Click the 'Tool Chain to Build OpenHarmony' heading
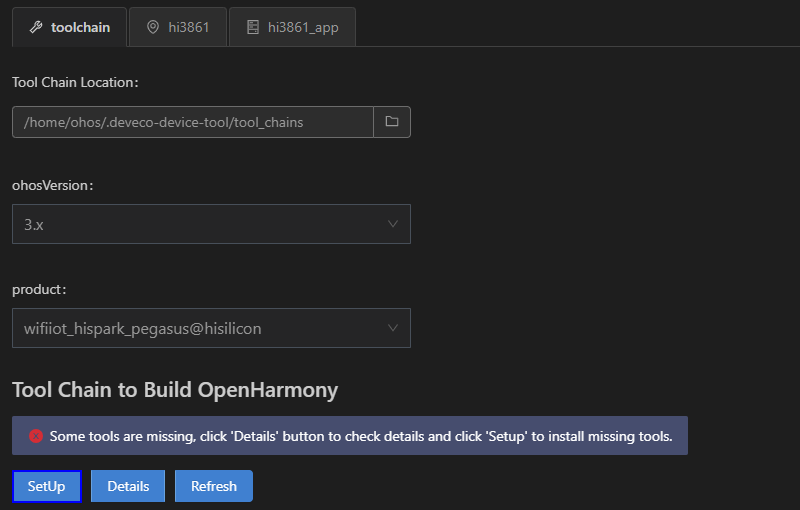Viewport: 800px width, 510px height. 175,390
